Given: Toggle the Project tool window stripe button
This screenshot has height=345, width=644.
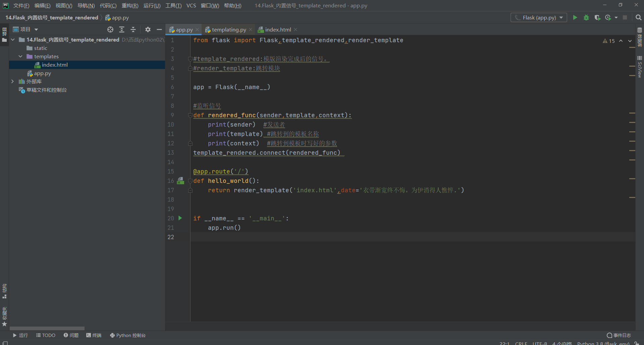Looking at the screenshot, I should tap(4, 35).
